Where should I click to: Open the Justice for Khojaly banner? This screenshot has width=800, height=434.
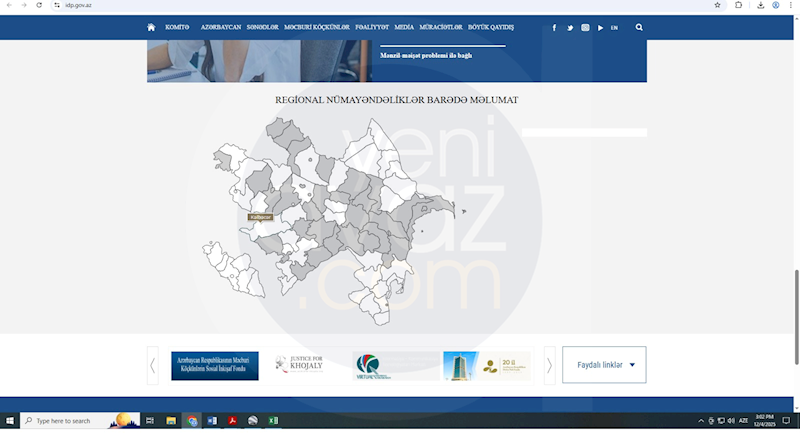pyautogui.click(x=301, y=365)
